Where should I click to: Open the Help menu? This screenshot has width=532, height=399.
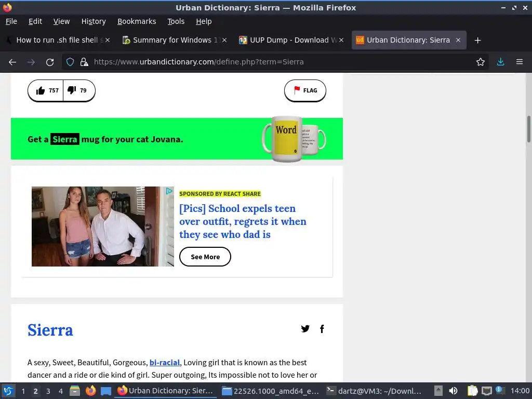pyautogui.click(x=204, y=21)
